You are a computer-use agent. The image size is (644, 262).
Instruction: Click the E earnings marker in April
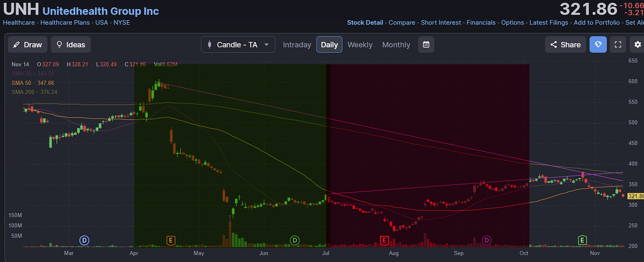point(171,240)
